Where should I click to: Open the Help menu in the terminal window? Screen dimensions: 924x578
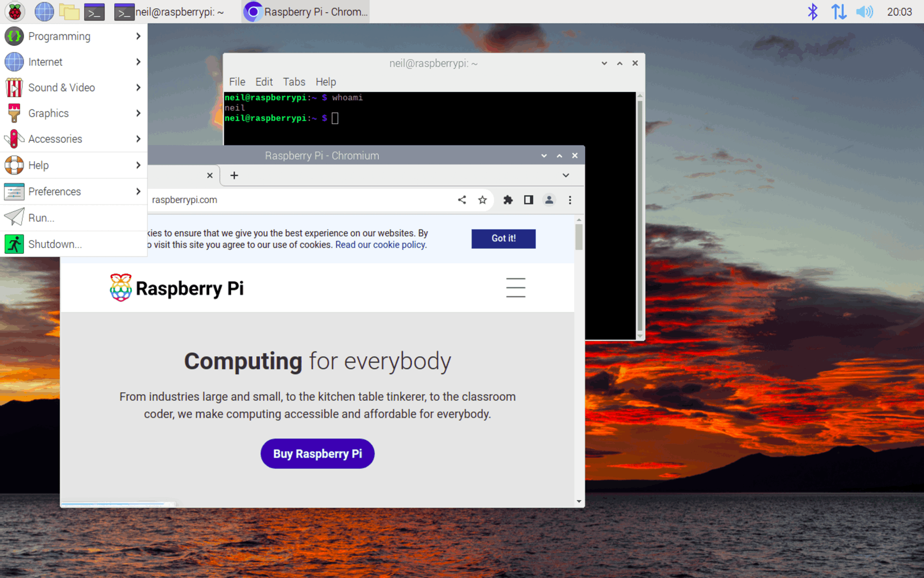point(326,82)
